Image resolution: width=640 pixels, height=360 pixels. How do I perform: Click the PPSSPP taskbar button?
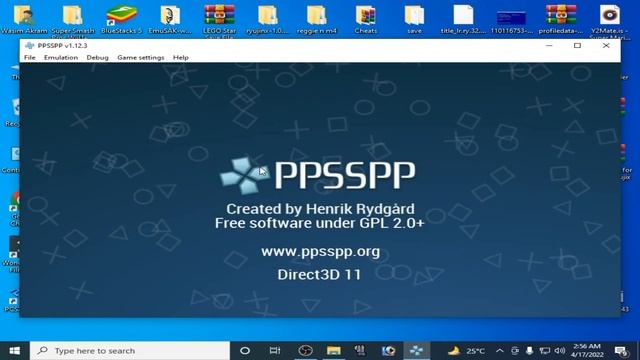[416, 351]
